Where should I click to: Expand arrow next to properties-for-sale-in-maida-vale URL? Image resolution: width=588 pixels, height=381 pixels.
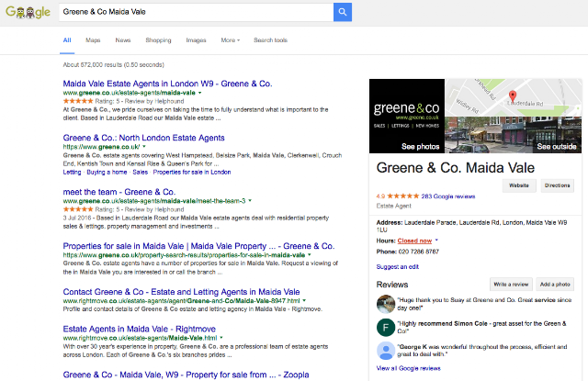click(310, 254)
